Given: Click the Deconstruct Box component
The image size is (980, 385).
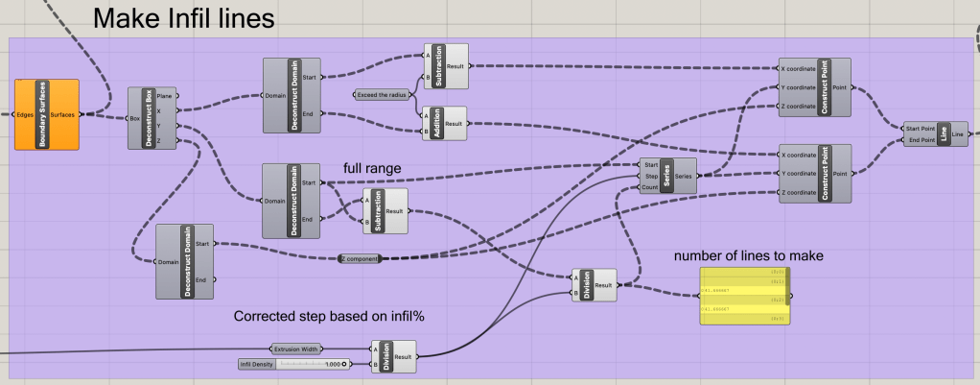Looking at the screenshot, I should point(146,118).
